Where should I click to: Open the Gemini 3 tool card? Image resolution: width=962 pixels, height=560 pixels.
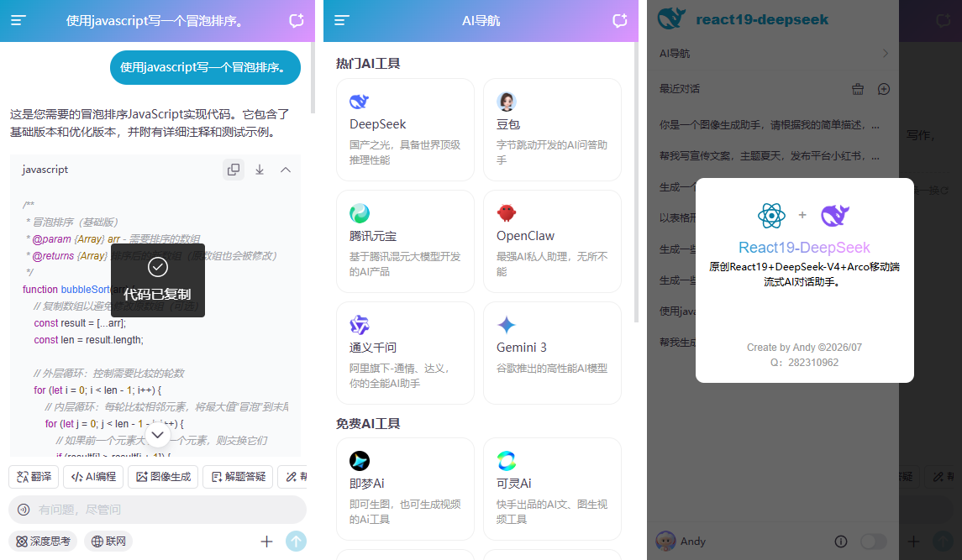(552, 353)
